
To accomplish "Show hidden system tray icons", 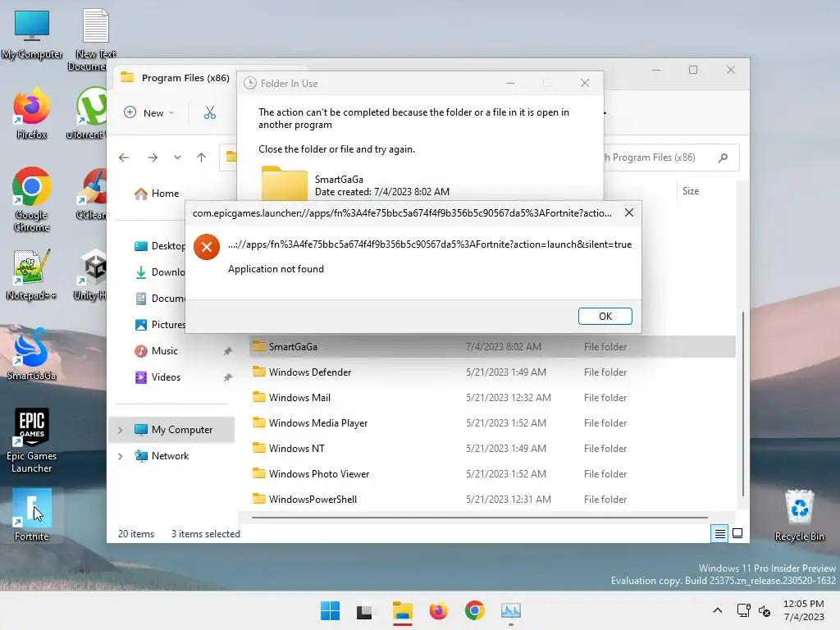I will [718, 610].
